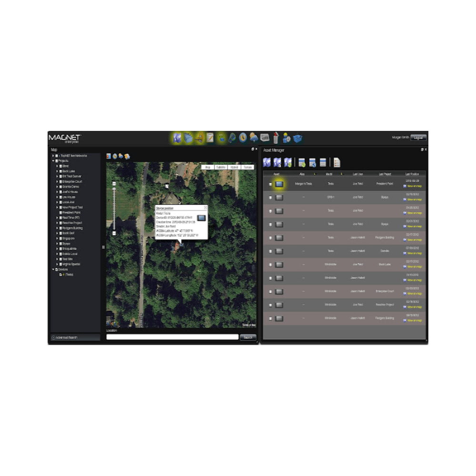Close the Device position popup
Screen dimensions: 476x476
(x=206, y=208)
